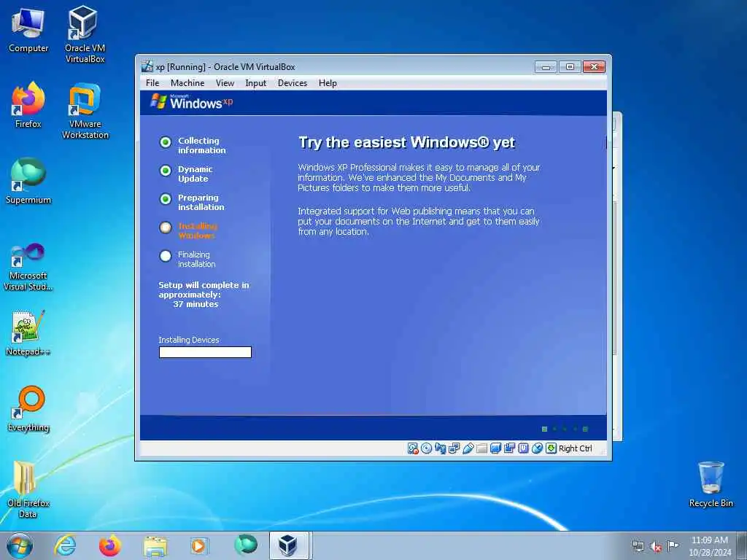The height and width of the screenshot is (560, 747).
Task: Minimize the xp VirtualBox window
Action: 546,67
